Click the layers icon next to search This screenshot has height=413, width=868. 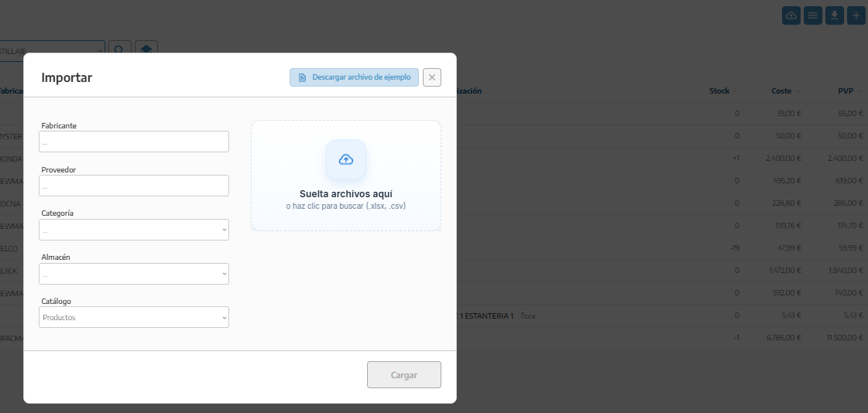(146, 49)
